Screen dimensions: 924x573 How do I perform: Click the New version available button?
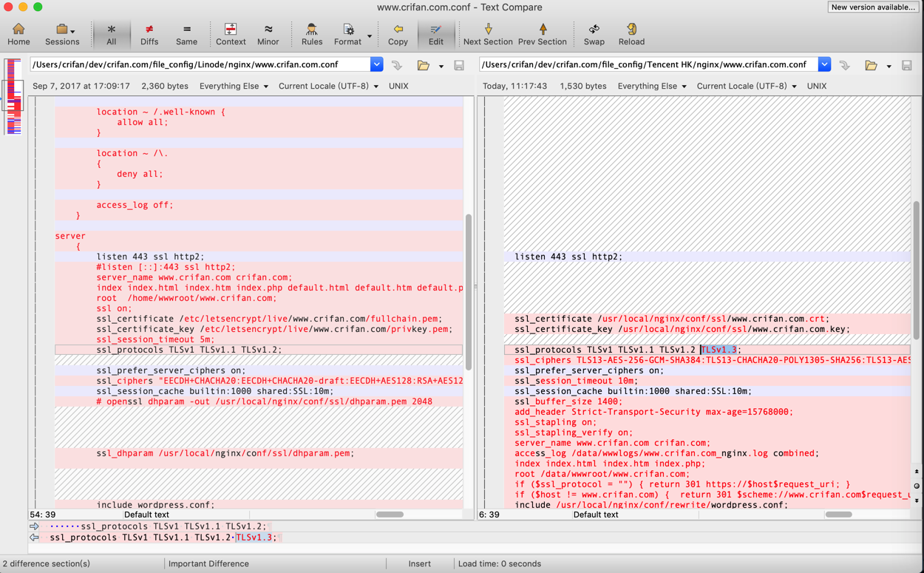873,7
